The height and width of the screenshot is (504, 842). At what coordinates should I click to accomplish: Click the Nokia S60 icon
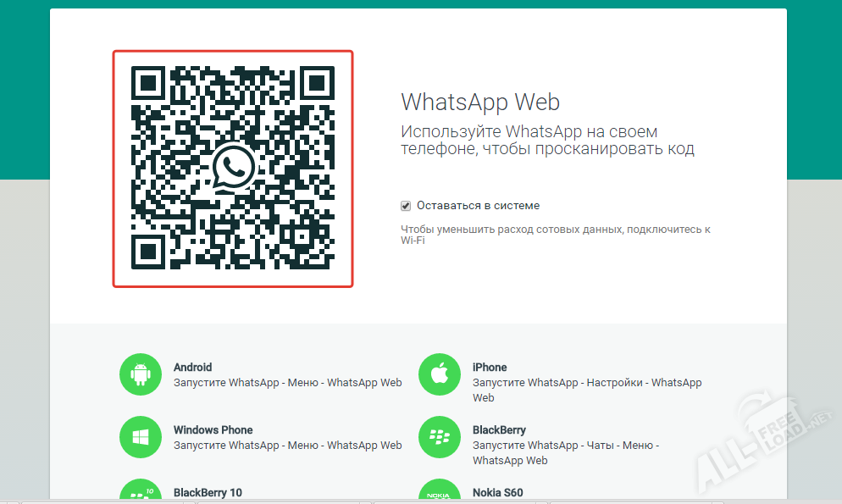pyautogui.click(x=440, y=495)
